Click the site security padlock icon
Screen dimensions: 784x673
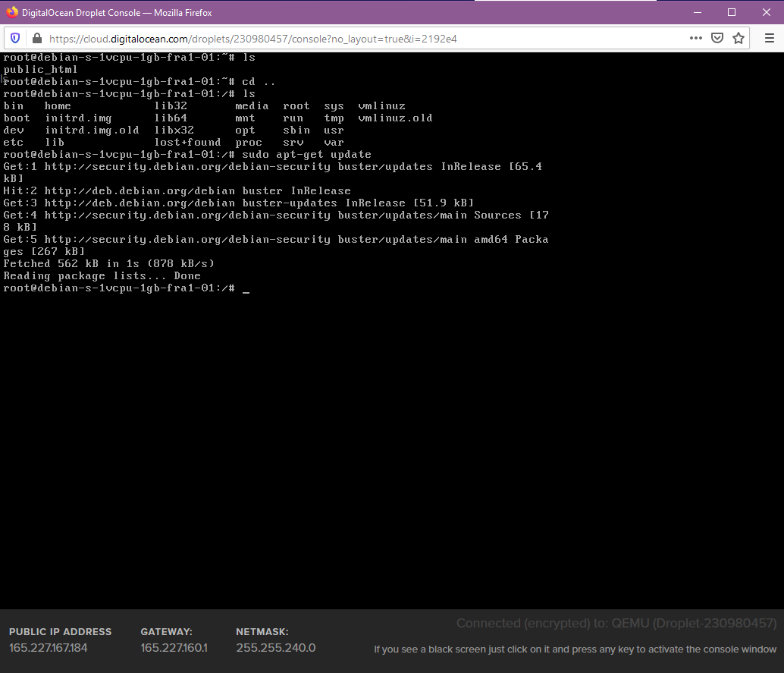click(36, 39)
